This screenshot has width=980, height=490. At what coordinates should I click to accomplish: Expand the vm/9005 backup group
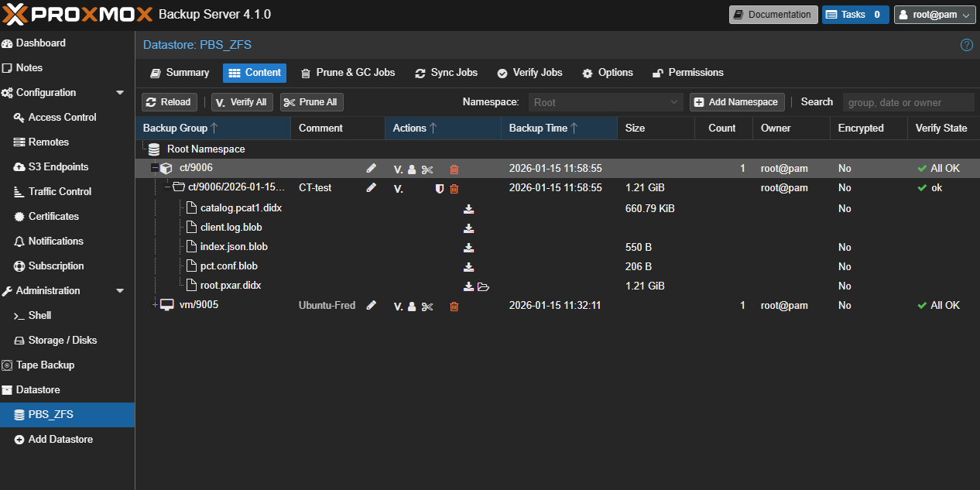point(155,305)
